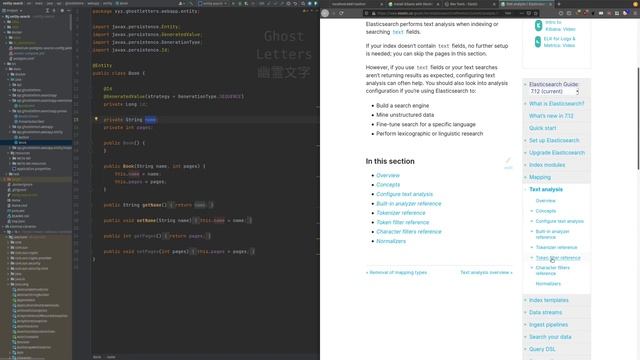Viewport: 640px width, 360px height.
Task: Open Quick start sidebar link
Action: click(x=542, y=128)
